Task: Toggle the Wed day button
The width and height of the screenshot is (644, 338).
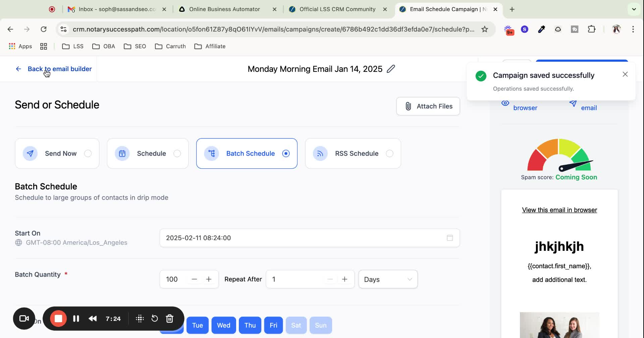Action: pyautogui.click(x=224, y=325)
